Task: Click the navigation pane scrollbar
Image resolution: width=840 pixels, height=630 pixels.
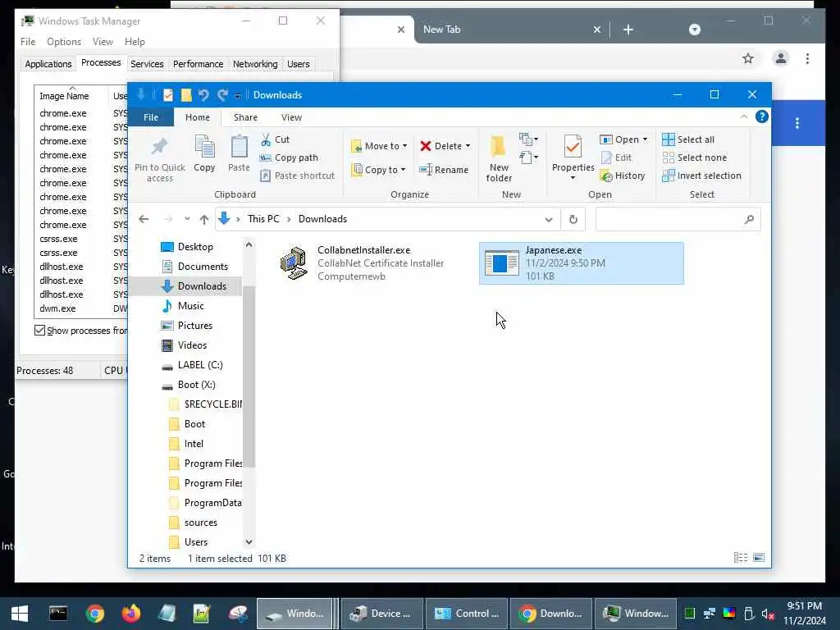Action: [x=249, y=377]
